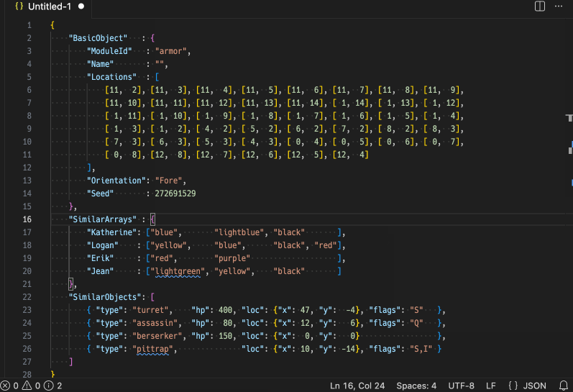Image resolution: width=573 pixels, height=392 pixels.
Task: Click the "Katherine" key
Action: pyautogui.click(x=111, y=232)
